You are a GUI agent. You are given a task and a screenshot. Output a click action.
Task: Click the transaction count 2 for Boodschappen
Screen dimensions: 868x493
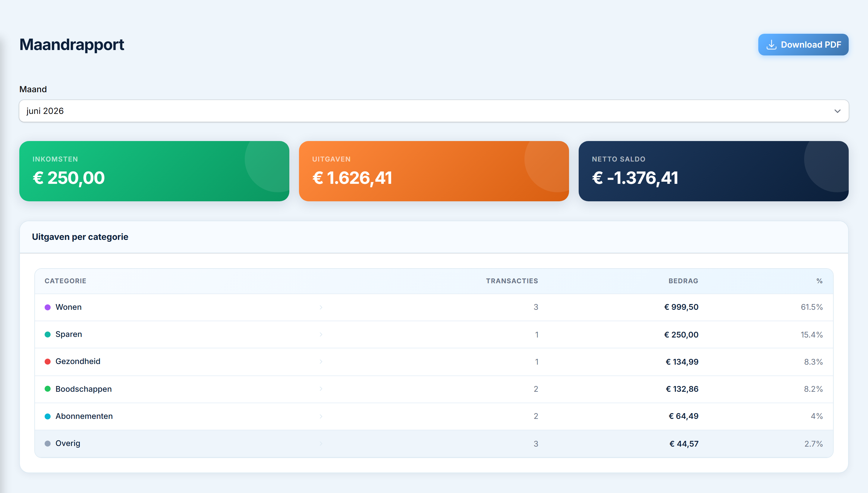pos(536,389)
